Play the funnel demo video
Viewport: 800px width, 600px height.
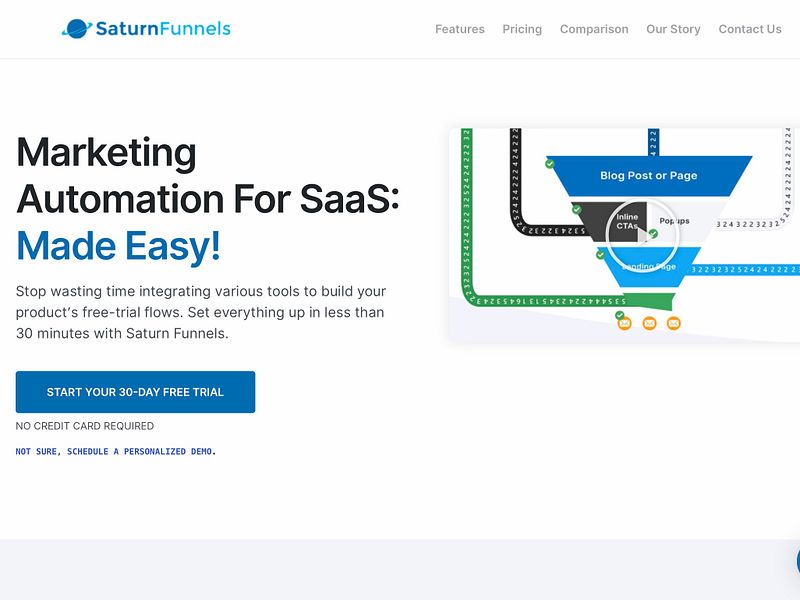point(643,235)
